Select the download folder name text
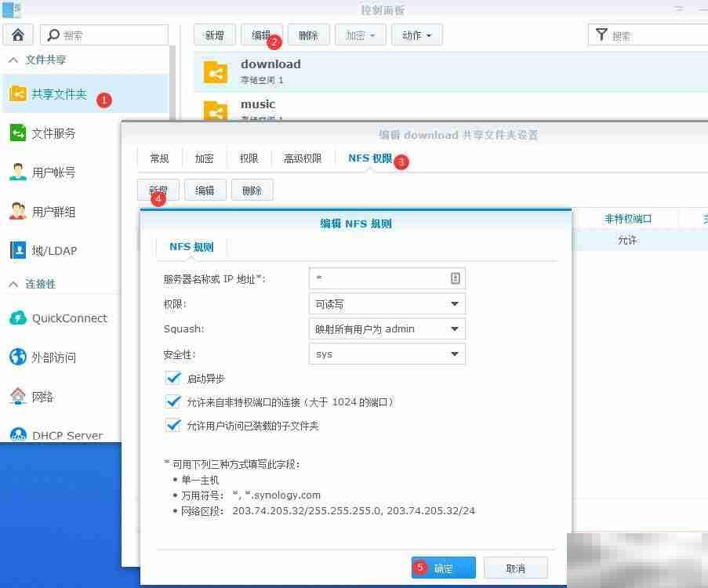 [x=270, y=64]
